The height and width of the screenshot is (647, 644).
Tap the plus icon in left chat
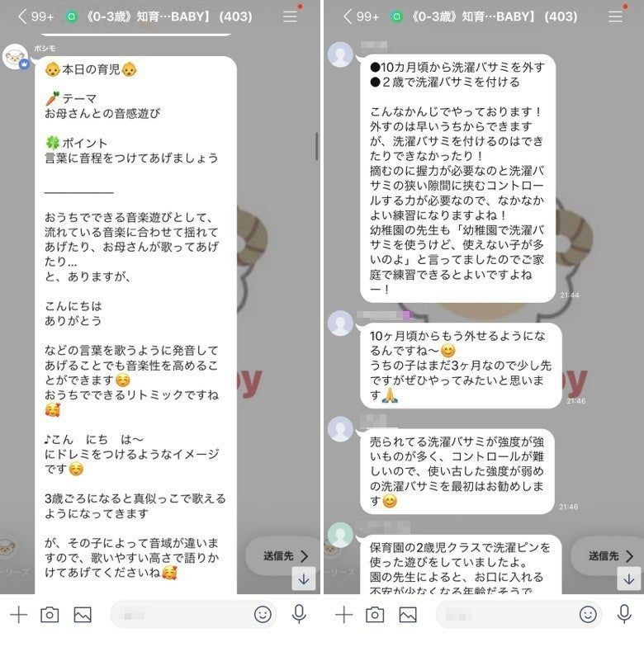click(18, 615)
